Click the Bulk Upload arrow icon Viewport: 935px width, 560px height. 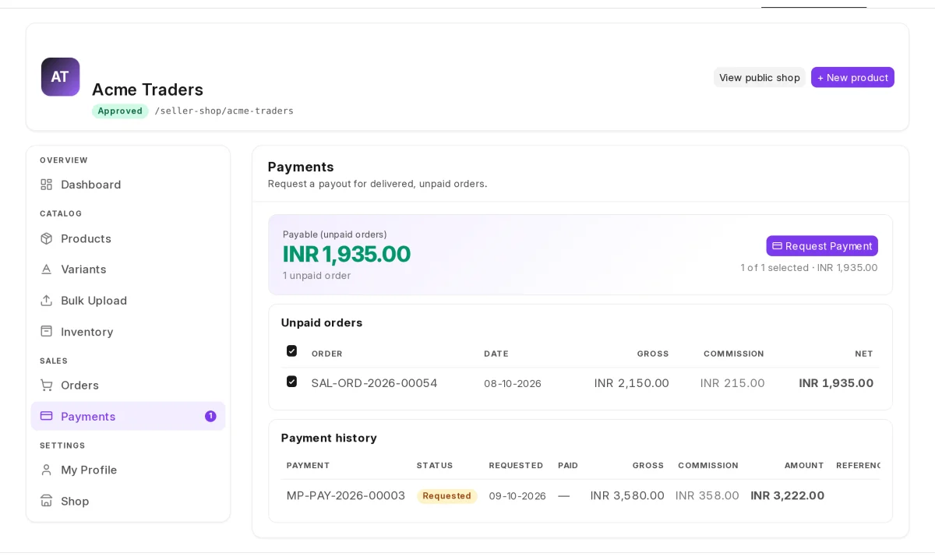click(x=47, y=301)
